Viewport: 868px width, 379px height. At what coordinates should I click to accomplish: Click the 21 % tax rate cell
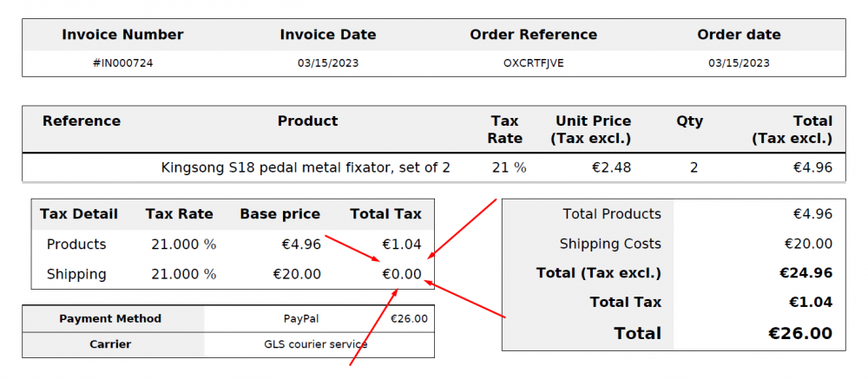(x=509, y=167)
